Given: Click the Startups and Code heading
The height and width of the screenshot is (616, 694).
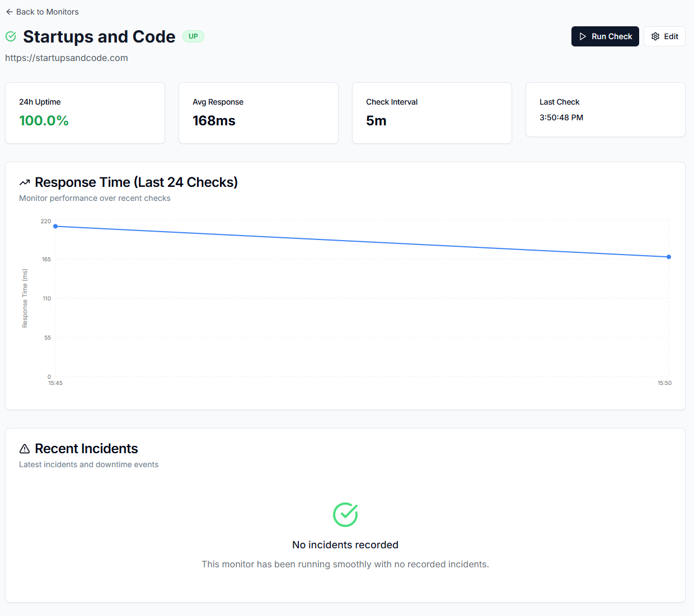Looking at the screenshot, I should click(x=99, y=36).
